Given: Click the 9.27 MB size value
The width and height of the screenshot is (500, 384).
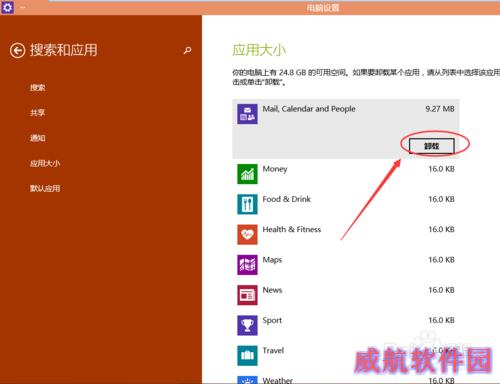Looking at the screenshot, I should point(440,109).
